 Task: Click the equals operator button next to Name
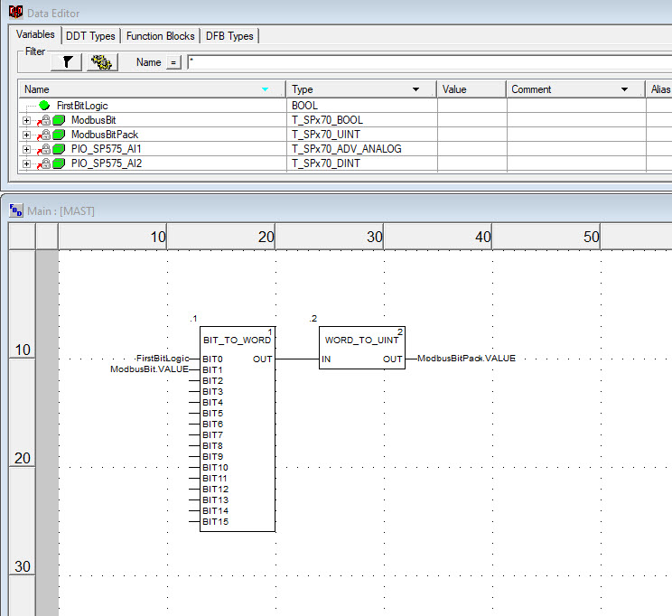coord(173,62)
